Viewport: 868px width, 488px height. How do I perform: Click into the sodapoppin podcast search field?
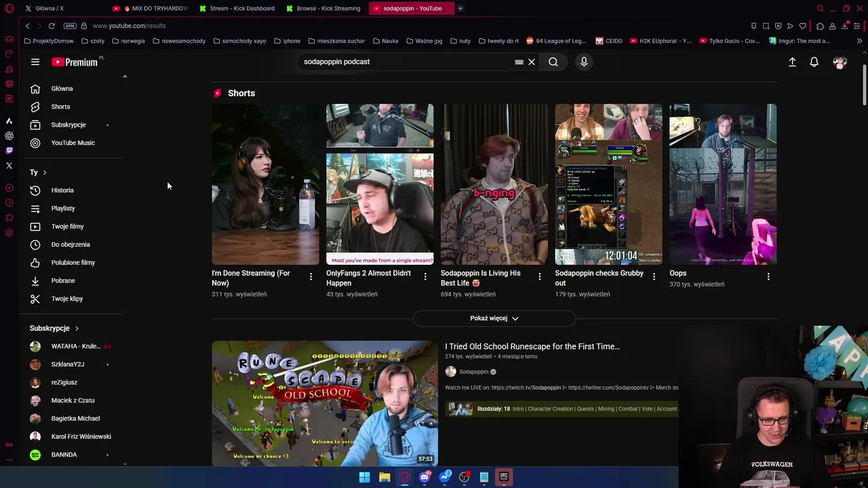point(407,62)
